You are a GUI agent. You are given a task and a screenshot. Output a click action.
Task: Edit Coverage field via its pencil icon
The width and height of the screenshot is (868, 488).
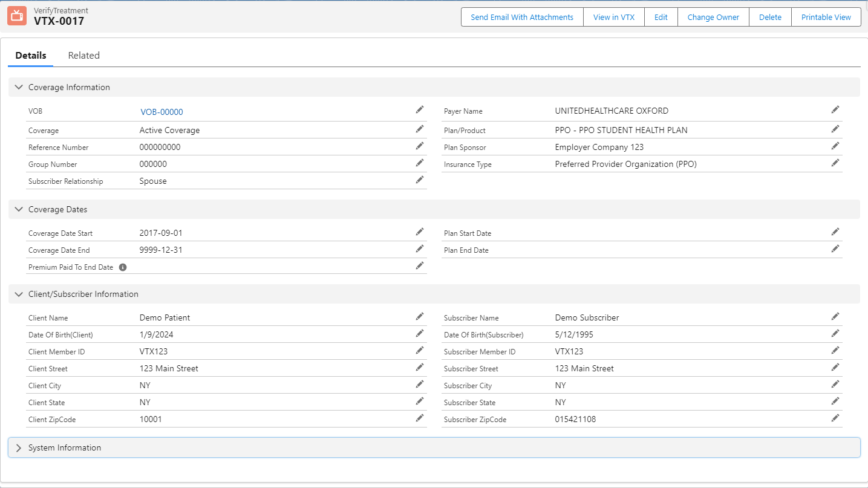419,129
